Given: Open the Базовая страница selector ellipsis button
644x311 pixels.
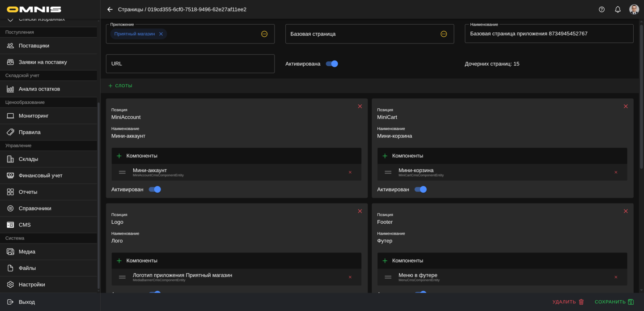Looking at the screenshot, I should [x=444, y=34].
